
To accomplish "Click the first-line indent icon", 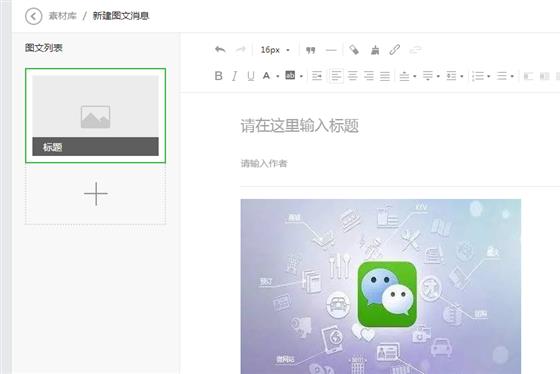I will [x=317, y=76].
